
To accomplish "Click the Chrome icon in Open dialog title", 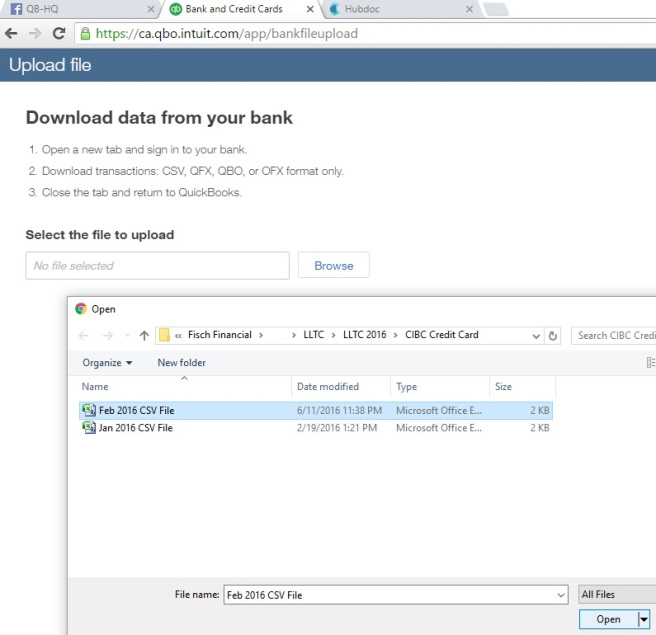I will point(81,309).
